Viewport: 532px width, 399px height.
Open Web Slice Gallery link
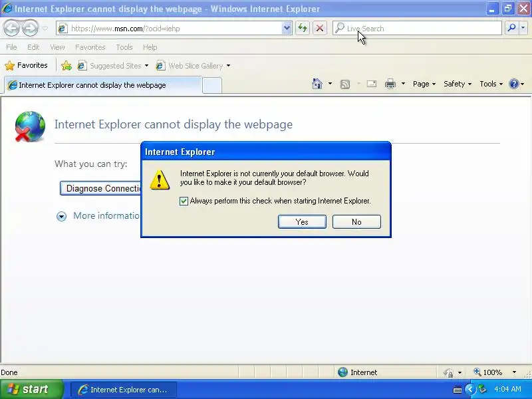(190, 65)
